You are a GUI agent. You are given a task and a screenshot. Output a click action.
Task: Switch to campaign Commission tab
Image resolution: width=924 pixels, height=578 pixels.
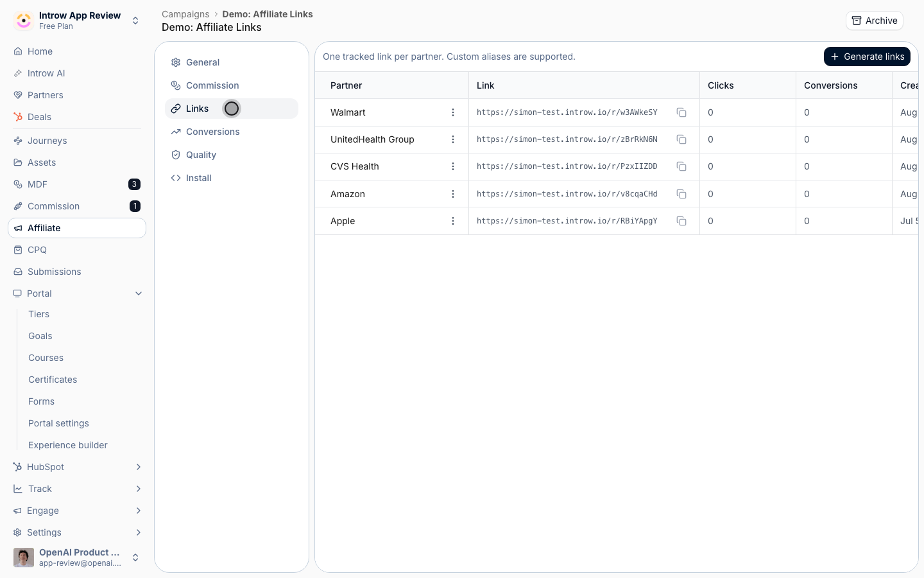(x=232, y=85)
